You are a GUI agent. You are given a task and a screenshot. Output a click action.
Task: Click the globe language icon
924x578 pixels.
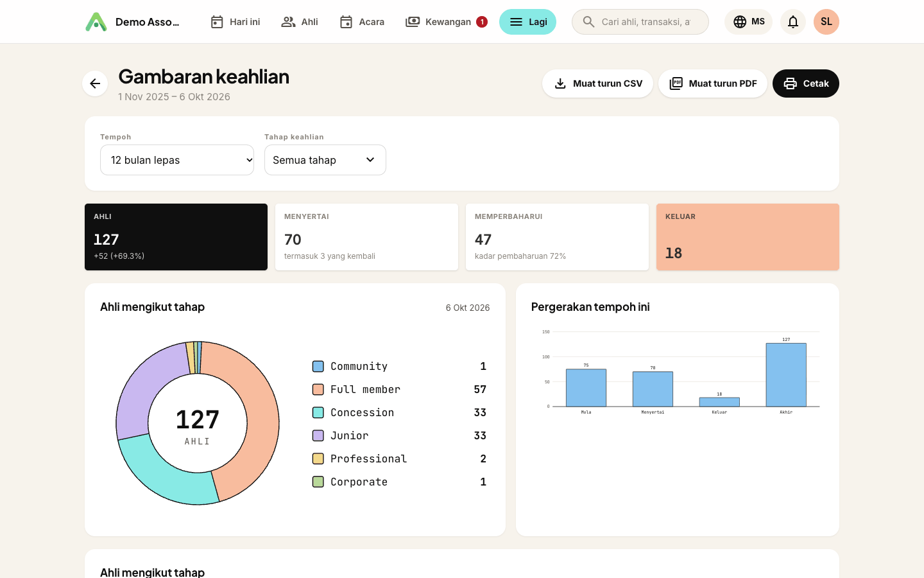click(740, 22)
